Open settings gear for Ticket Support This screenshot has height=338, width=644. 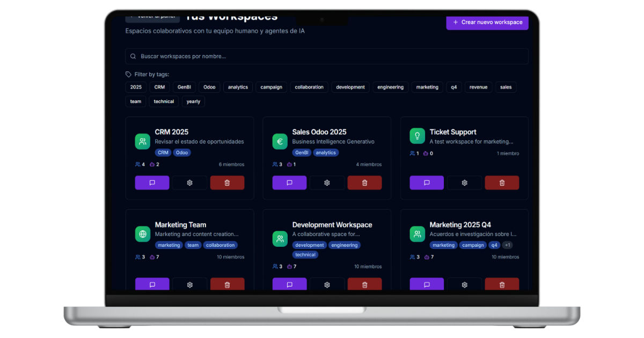click(464, 183)
